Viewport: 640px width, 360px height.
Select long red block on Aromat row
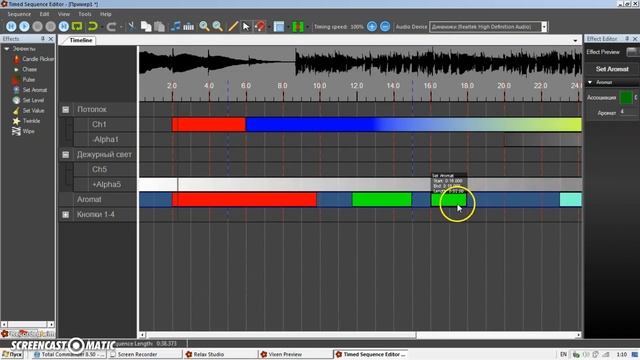click(244, 200)
